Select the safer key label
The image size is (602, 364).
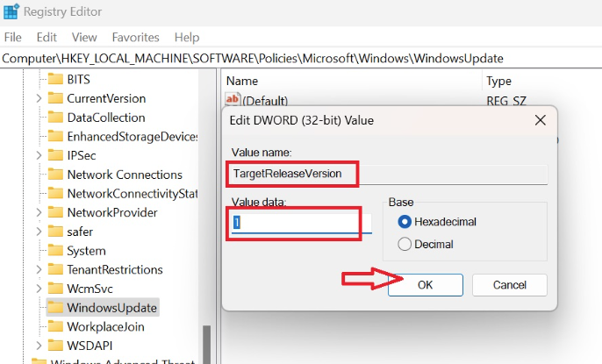click(80, 232)
